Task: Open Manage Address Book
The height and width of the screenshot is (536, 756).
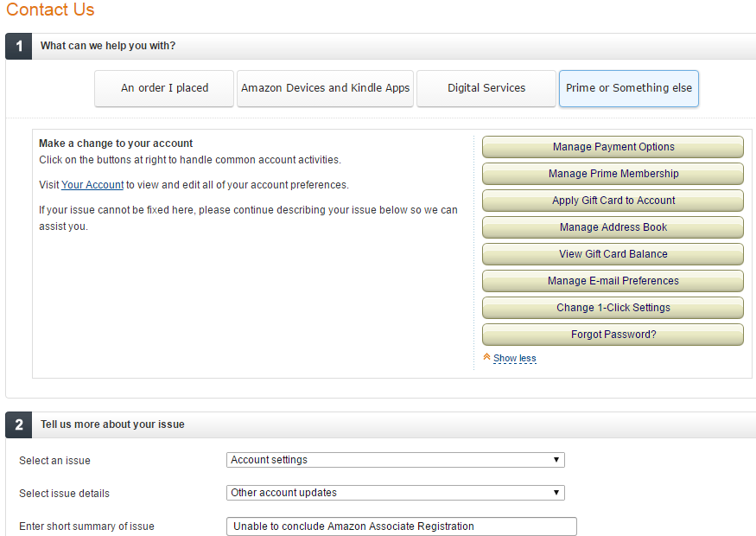Action: point(613,227)
